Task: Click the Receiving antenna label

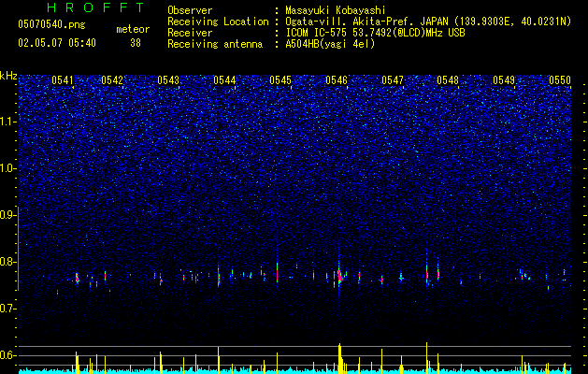Action: (215, 44)
